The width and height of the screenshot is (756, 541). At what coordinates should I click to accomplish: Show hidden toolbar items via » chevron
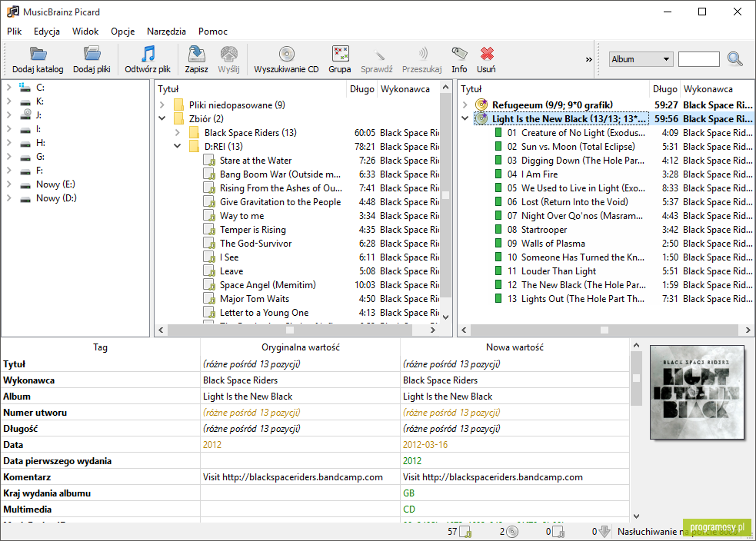588,59
